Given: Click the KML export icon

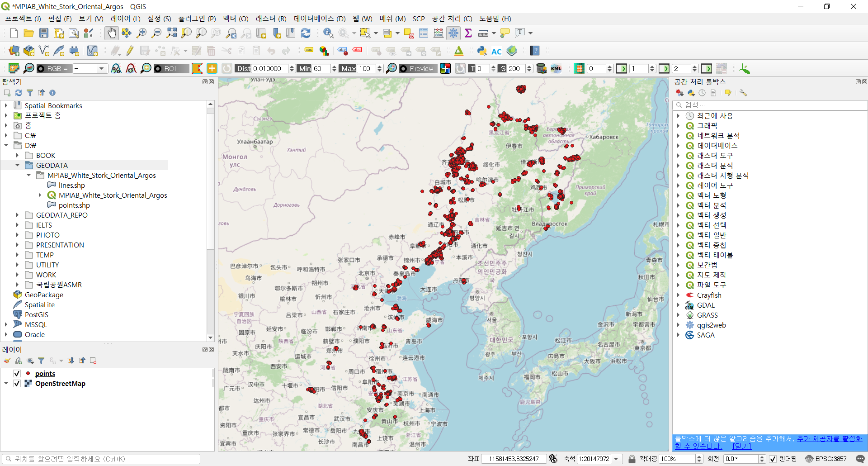Looking at the screenshot, I should (x=556, y=68).
